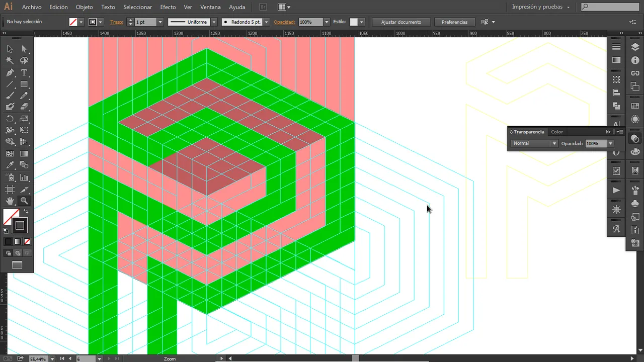
Task: Open the Stroke panel icon
Action: 616,47
